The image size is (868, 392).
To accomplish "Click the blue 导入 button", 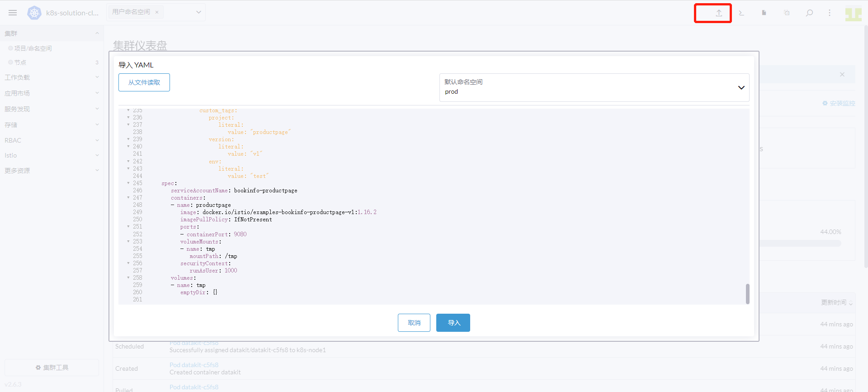I will click(453, 323).
